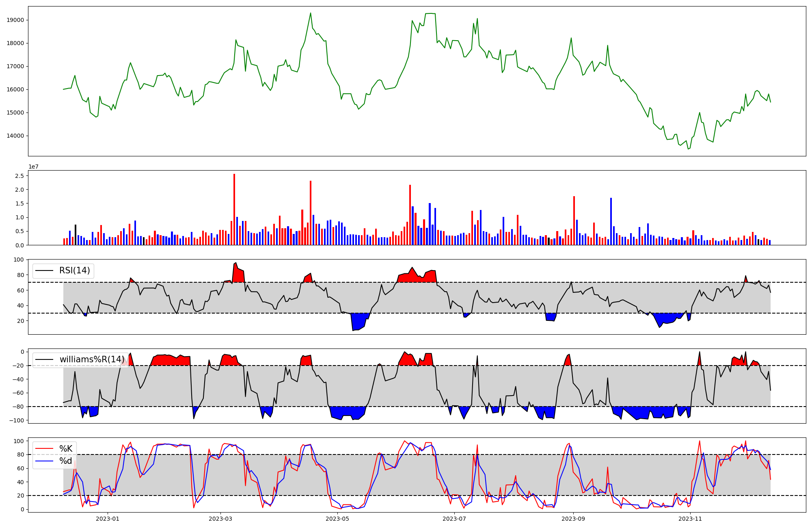
Task: Click the tallest red volume bar
Action: coord(234,209)
